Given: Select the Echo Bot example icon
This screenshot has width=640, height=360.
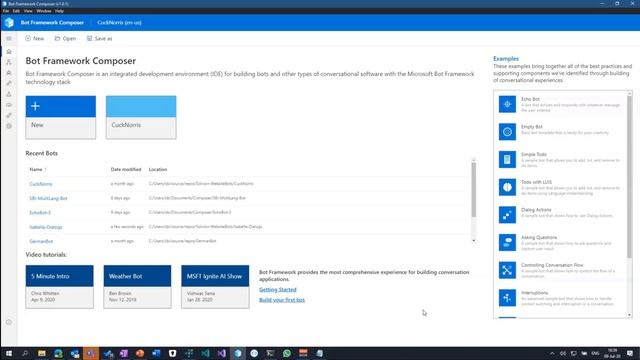Looking at the screenshot, I should coord(507,104).
